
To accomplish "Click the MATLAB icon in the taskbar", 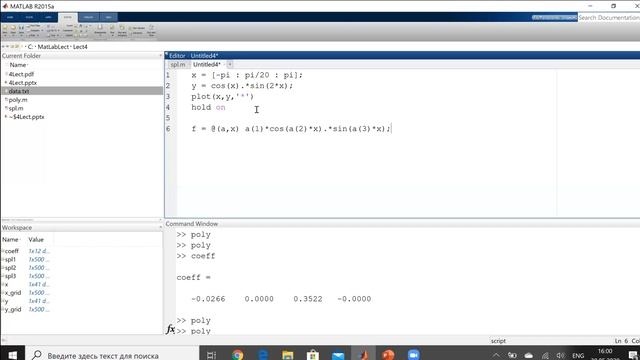I will pos(363,355).
